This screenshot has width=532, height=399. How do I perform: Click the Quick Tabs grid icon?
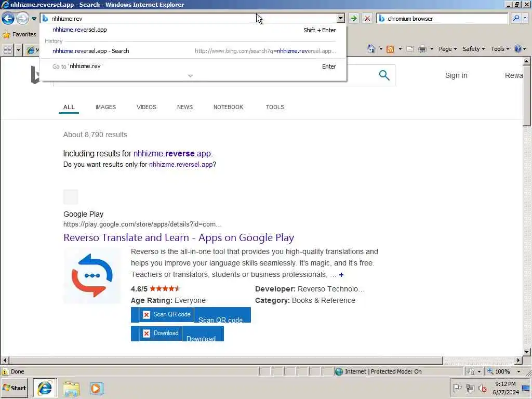(x=7, y=50)
